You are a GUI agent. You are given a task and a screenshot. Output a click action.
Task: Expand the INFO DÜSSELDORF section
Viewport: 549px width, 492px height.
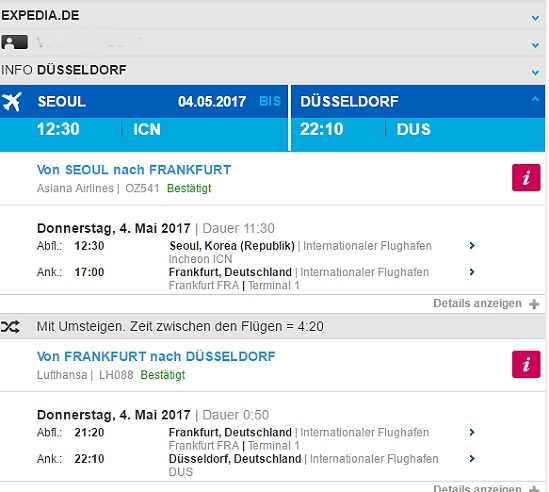pos(535,72)
